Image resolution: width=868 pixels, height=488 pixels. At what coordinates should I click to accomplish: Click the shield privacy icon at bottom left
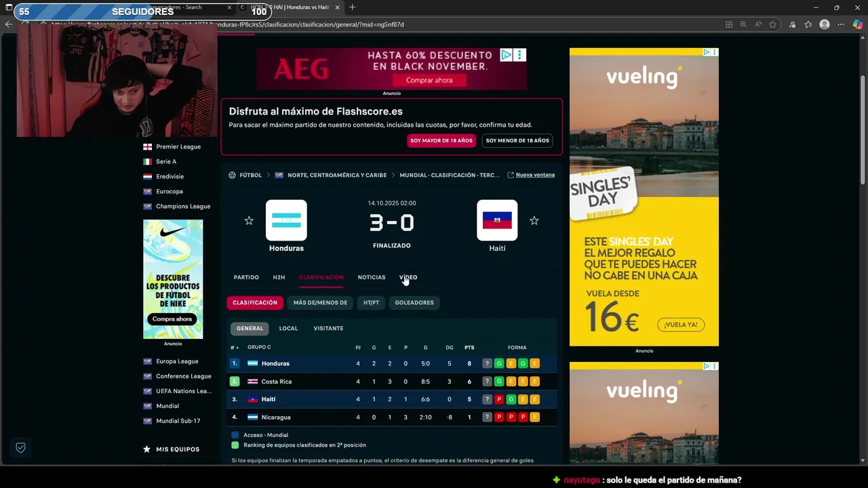[20, 447]
